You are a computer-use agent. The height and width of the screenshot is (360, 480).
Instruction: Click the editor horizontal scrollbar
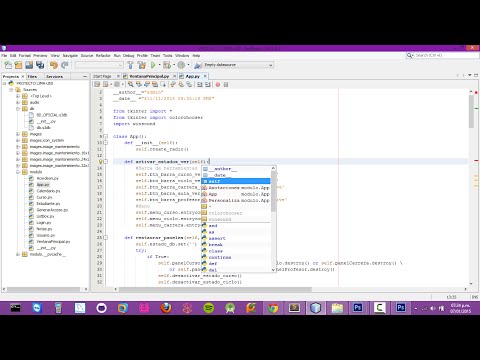[215, 289]
